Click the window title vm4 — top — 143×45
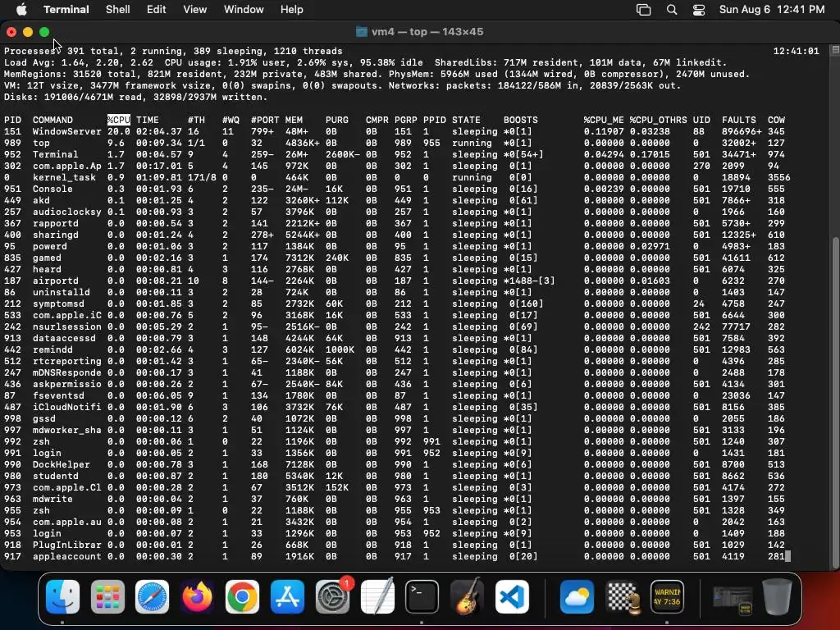This screenshot has height=630, width=840. click(427, 32)
